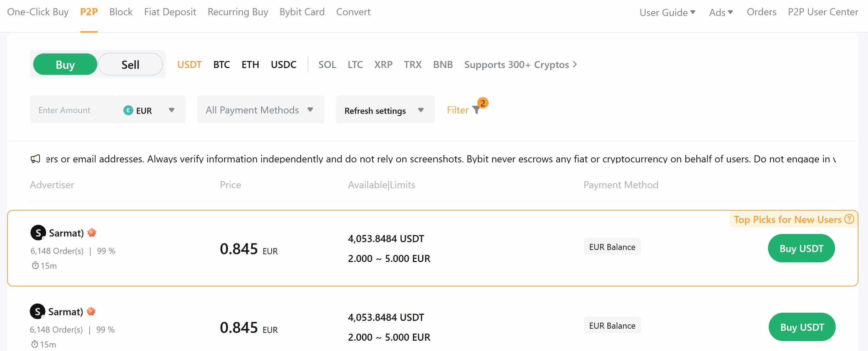Open second Sarmat) advertiser profile name
Viewport: 868px width, 351px height.
tap(66, 312)
